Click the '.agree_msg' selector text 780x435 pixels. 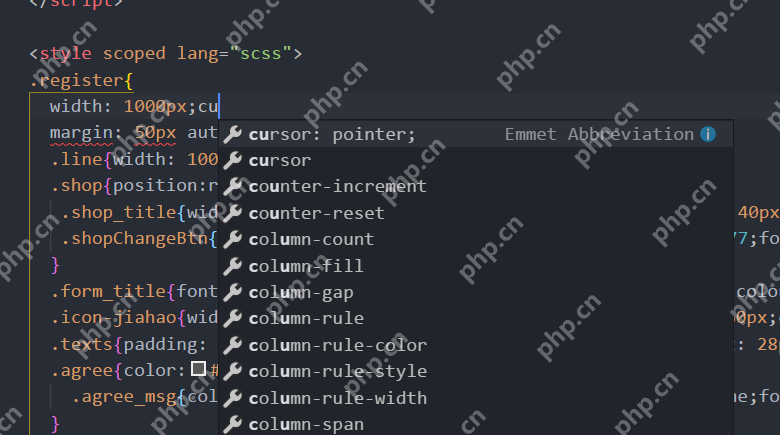click(123, 397)
